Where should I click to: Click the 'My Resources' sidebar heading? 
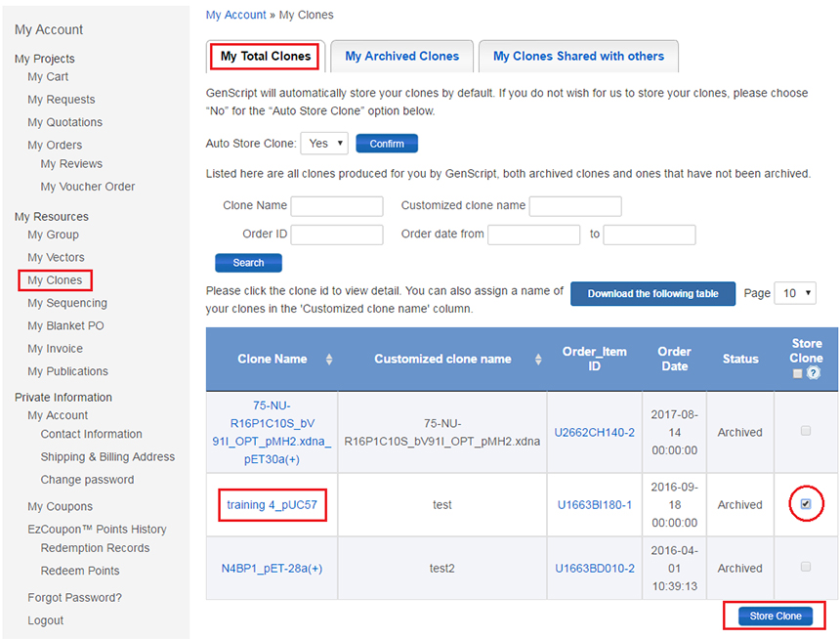click(x=52, y=217)
